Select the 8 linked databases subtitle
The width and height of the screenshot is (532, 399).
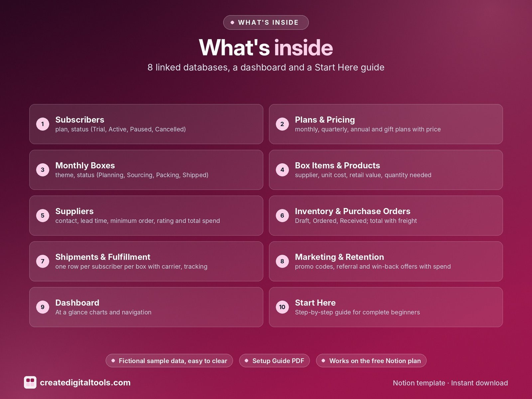click(266, 67)
